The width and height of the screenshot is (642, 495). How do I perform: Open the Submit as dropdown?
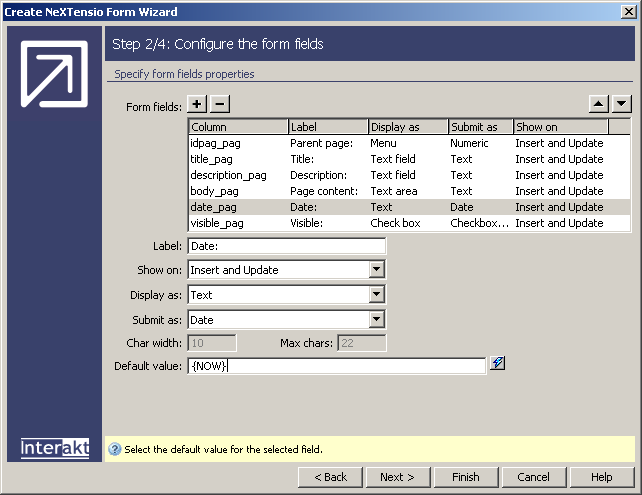[376, 320]
